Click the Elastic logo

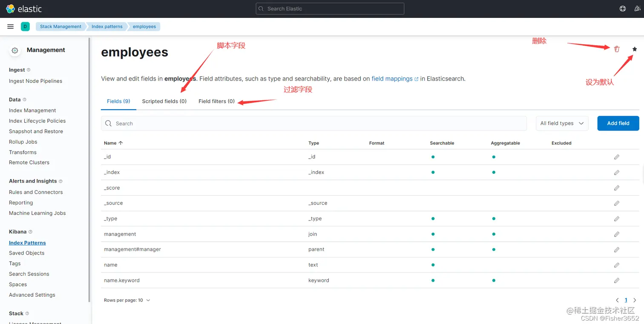pyautogui.click(x=24, y=9)
